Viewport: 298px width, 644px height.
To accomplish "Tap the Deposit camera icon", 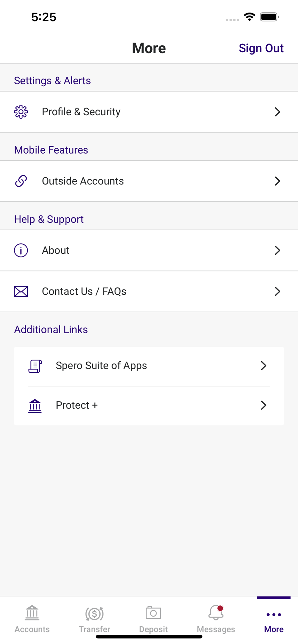I will pos(153,613).
